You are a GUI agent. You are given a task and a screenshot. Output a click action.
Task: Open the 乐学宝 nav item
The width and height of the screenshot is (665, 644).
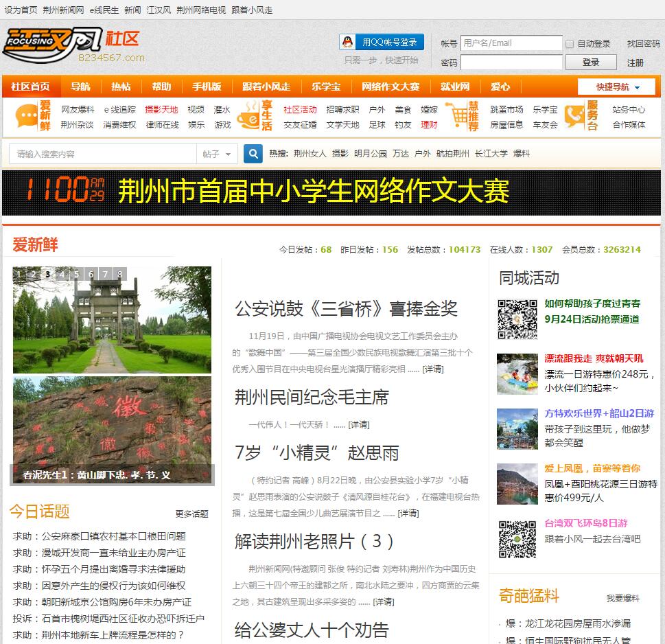click(x=326, y=87)
